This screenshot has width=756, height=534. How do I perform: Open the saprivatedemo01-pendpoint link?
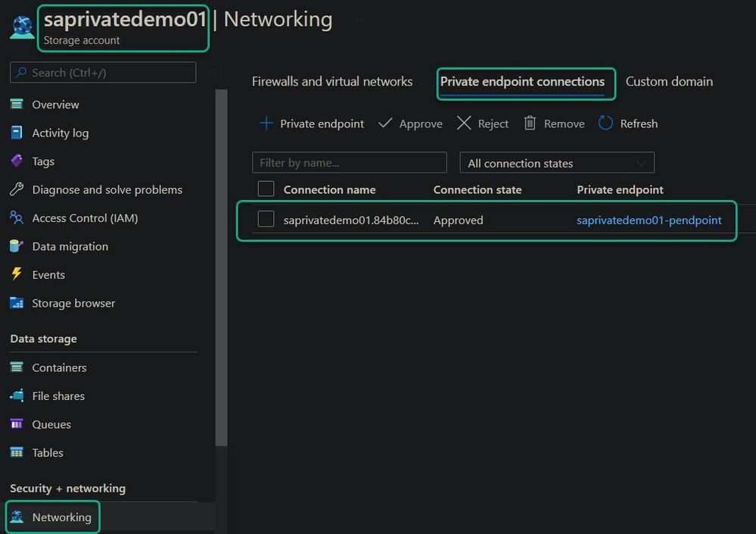click(x=649, y=220)
